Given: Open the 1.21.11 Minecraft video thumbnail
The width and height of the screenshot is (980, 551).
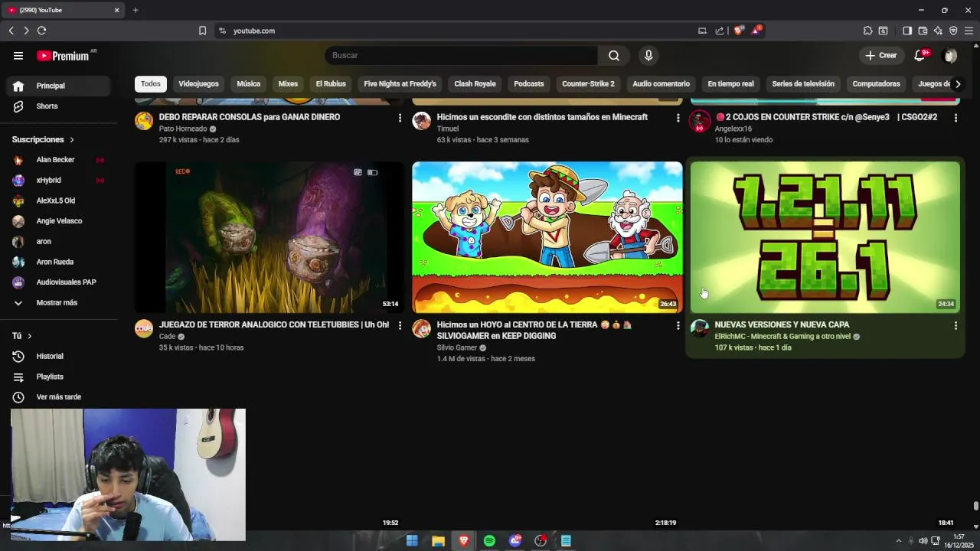Looking at the screenshot, I should click(x=825, y=237).
